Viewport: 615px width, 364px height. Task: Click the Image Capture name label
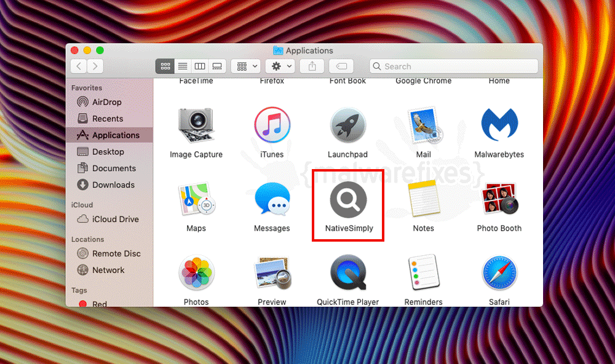[196, 154]
